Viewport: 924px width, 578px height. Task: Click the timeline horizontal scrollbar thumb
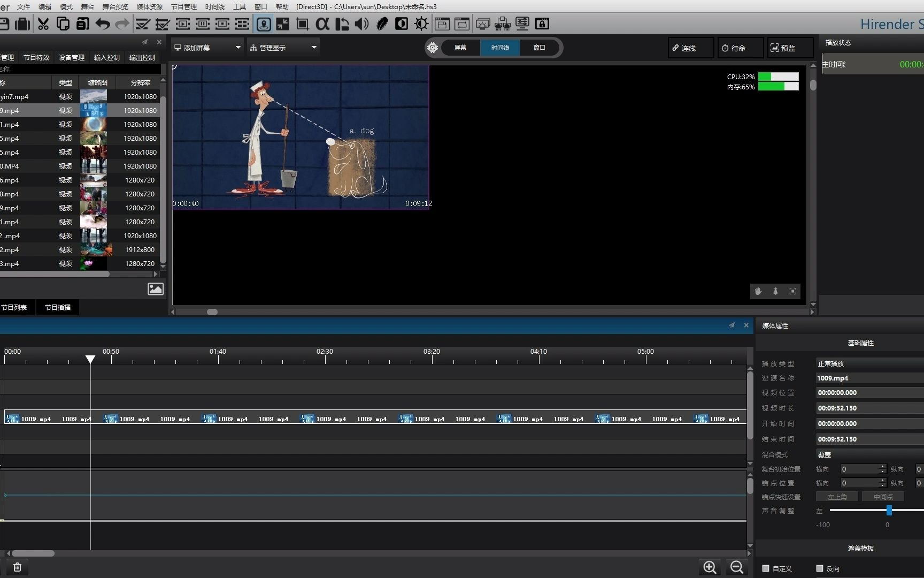[33, 553]
